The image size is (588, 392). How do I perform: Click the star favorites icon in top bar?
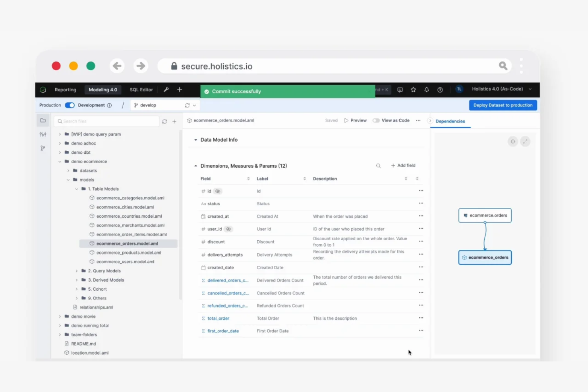point(413,90)
